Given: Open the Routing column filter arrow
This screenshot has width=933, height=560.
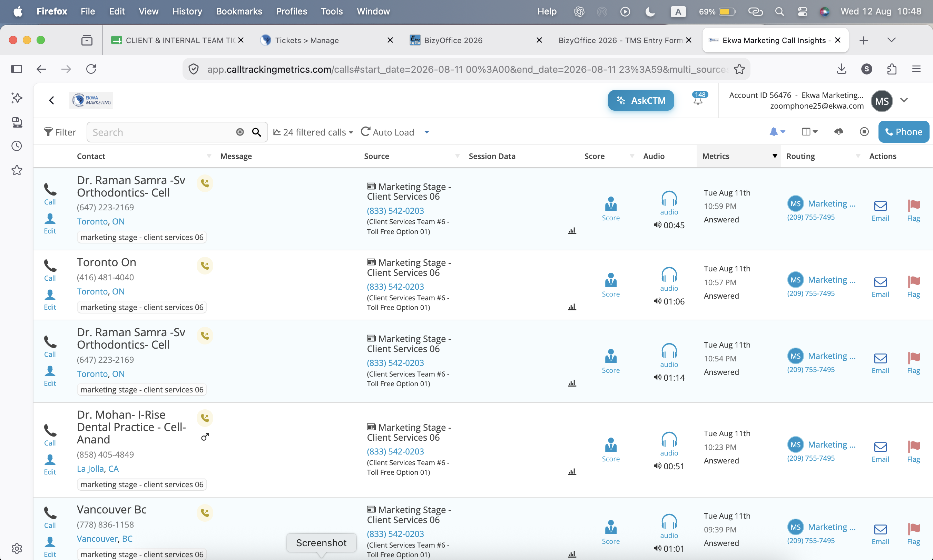Looking at the screenshot, I should point(858,156).
